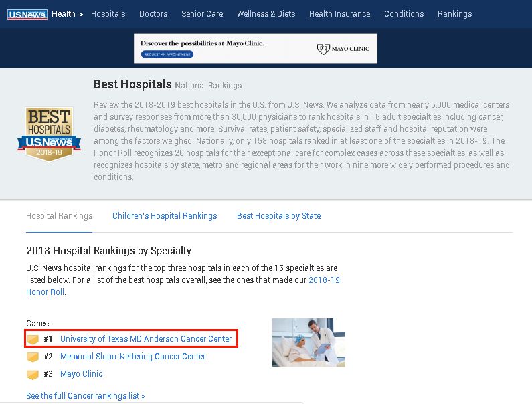This screenshot has width=532, height=404.
Task: Click the Best Hospitals page heading
Action: (x=132, y=84)
